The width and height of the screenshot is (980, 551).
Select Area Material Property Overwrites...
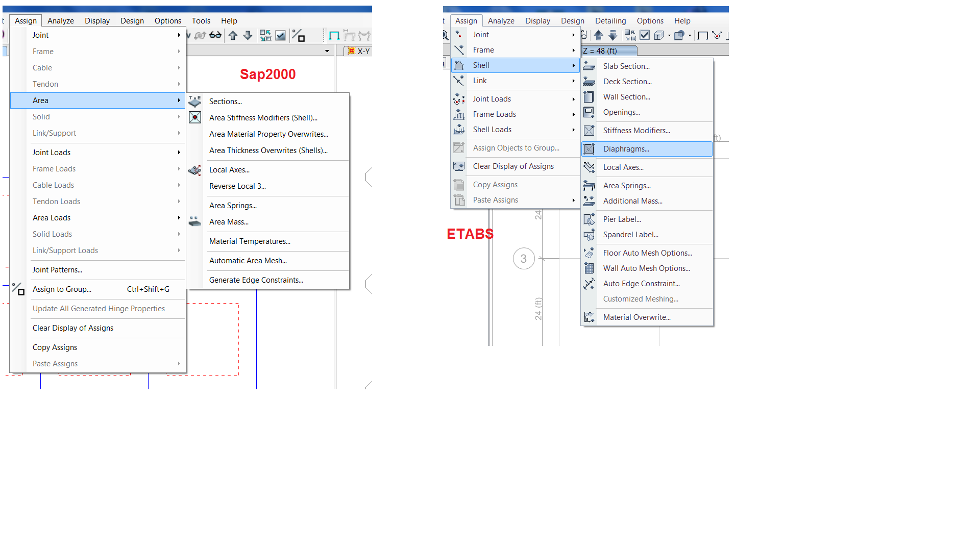268,134
